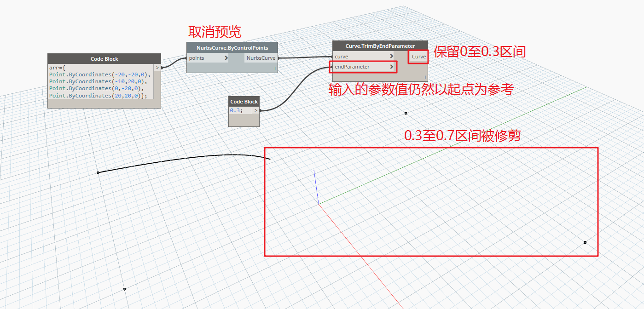Click the code line Point.ByCoordinates(-20,-20,0)
The width and height of the screenshot is (644, 309).
click(x=100, y=74)
